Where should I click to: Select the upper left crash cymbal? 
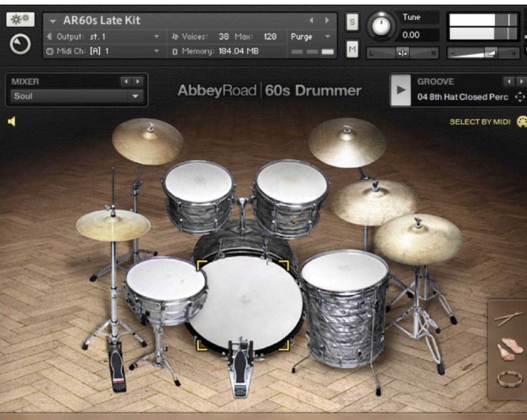coord(148,141)
